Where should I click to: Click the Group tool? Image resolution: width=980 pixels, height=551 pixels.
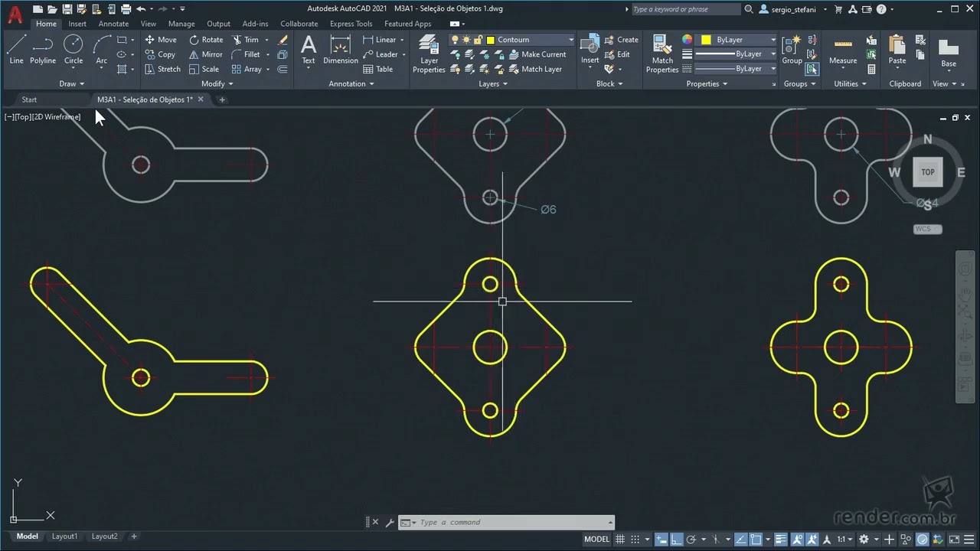point(792,50)
